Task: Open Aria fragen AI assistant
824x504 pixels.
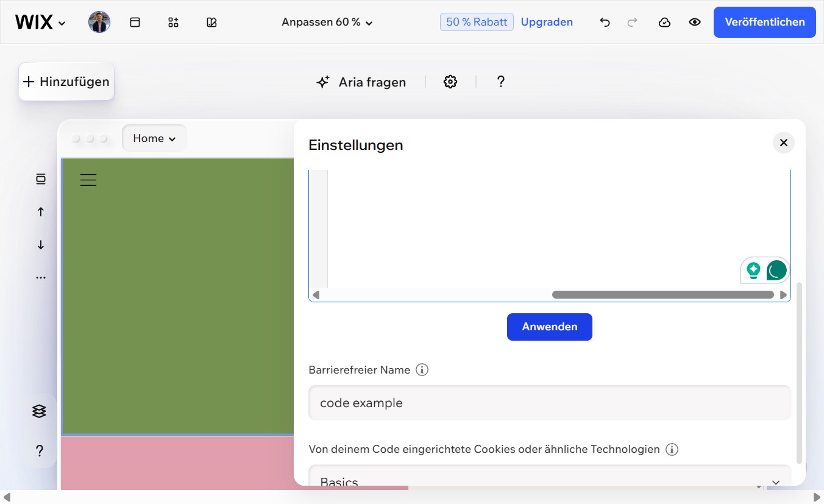Action: point(361,82)
